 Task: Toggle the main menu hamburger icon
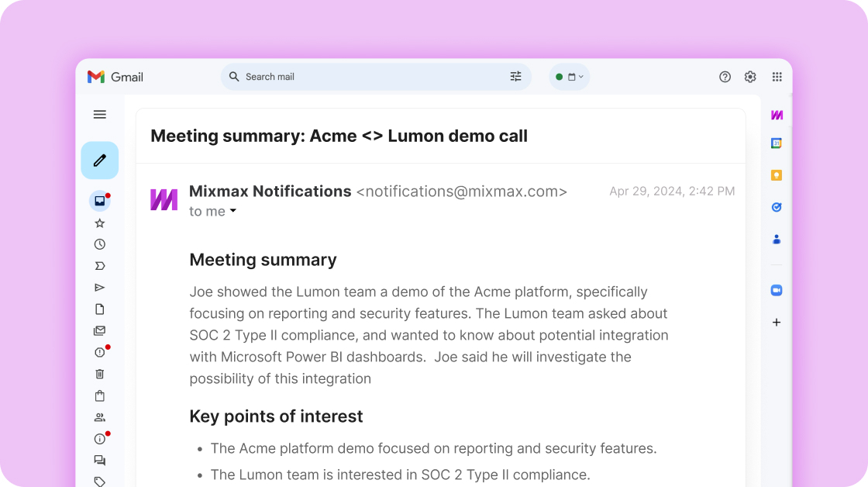tap(99, 115)
